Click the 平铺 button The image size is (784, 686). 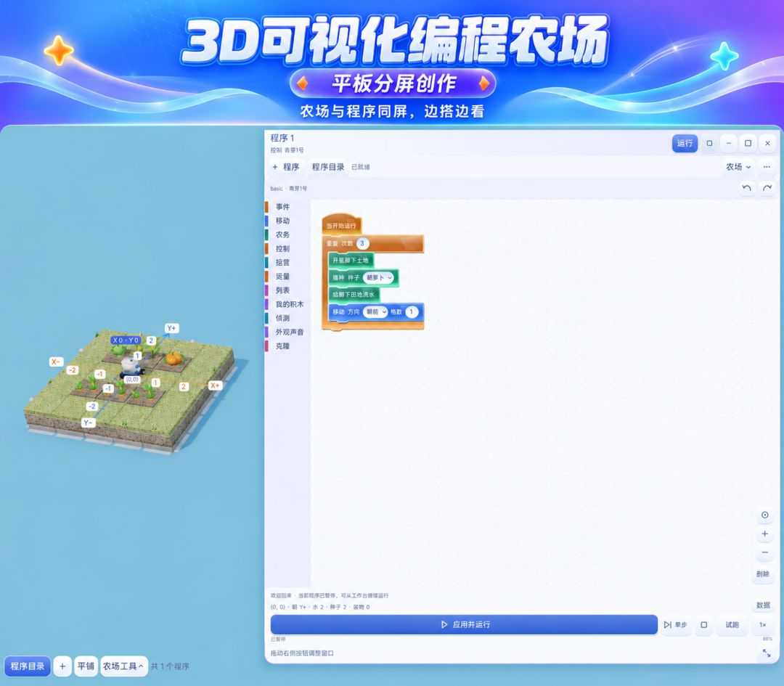86,666
